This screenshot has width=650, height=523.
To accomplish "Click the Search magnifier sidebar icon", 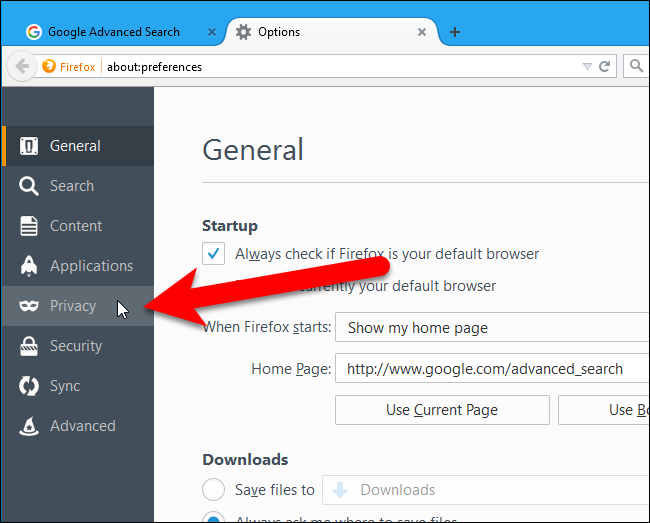I will coord(29,186).
